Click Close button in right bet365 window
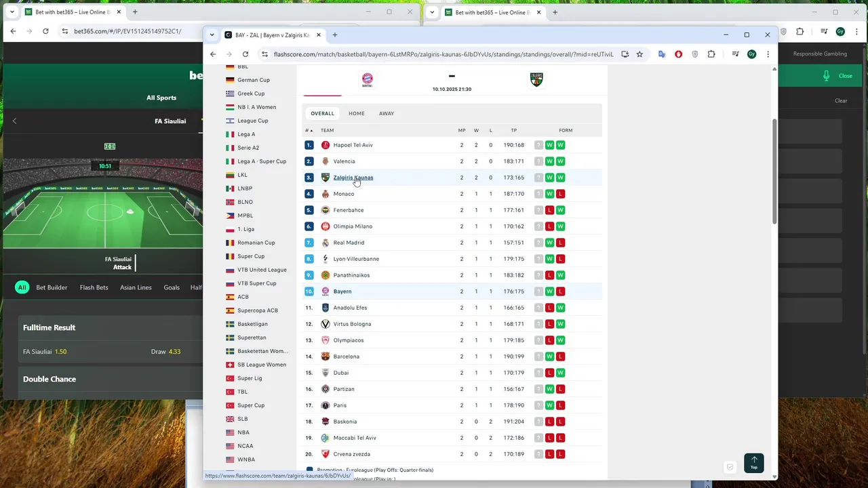This screenshot has height=488, width=868. (845, 76)
